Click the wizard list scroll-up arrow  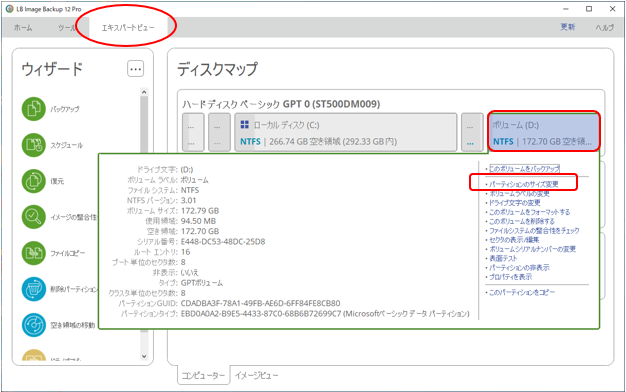pos(144,92)
